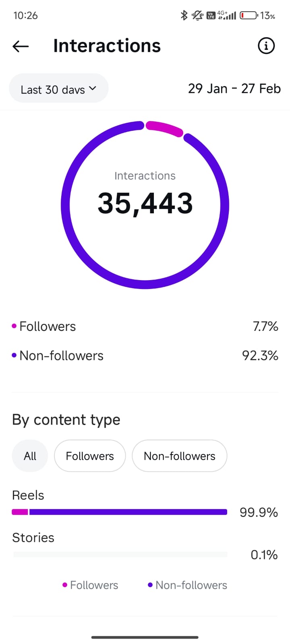Tap the Stories interaction progress bar
The width and height of the screenshot is (290, 644).
coord(120,554)
